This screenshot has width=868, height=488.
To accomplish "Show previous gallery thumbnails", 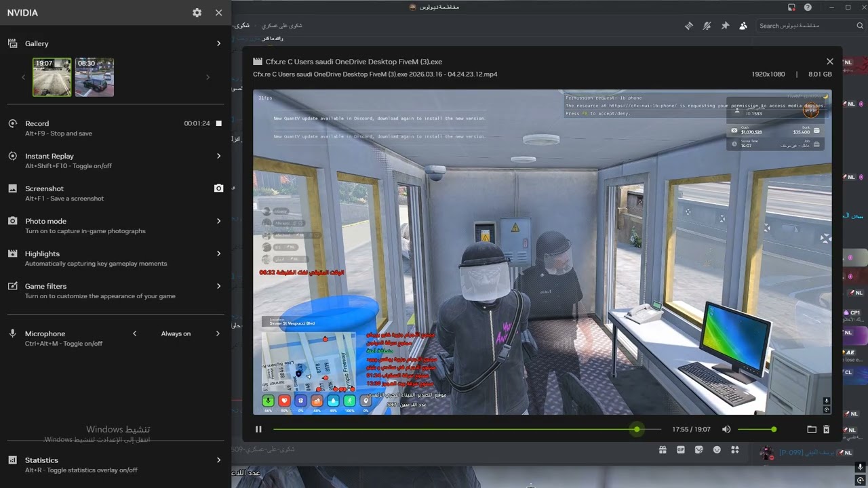I will 23,77.
